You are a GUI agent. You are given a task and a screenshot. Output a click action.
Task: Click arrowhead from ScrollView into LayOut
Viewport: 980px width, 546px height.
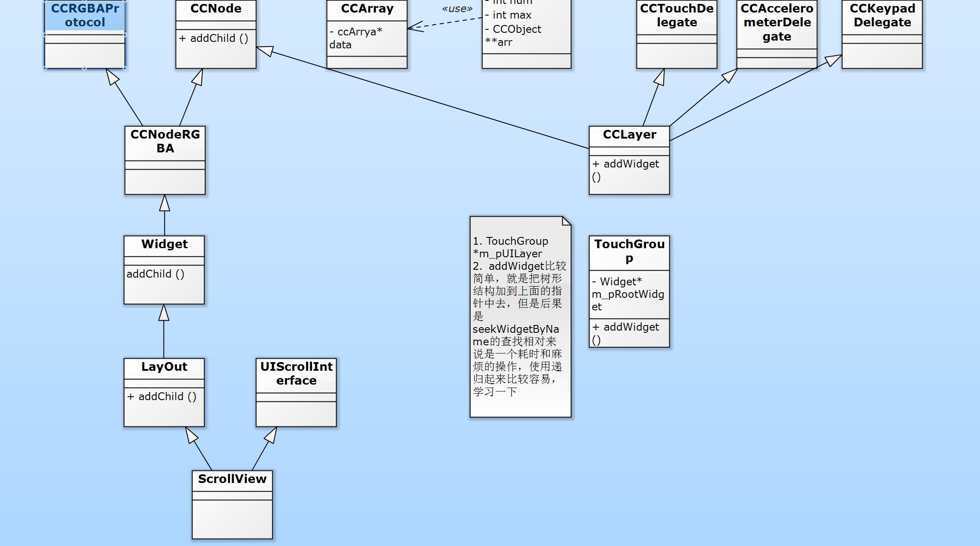click(x=191, y=435)
